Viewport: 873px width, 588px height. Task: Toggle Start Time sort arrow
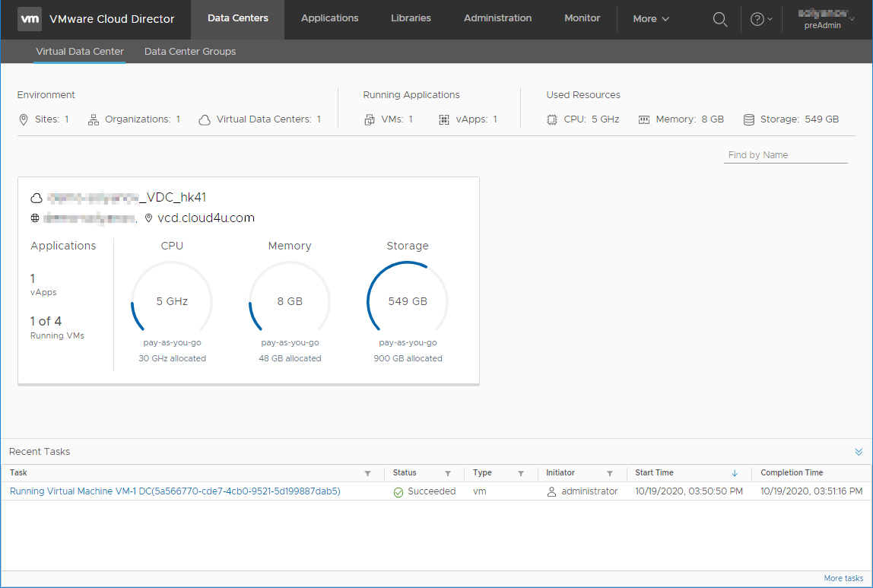735,473
